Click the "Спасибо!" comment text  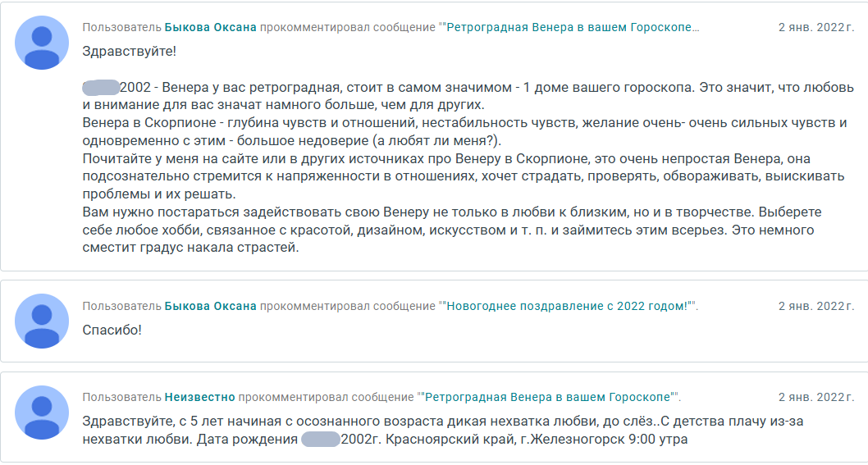[112, 330]
